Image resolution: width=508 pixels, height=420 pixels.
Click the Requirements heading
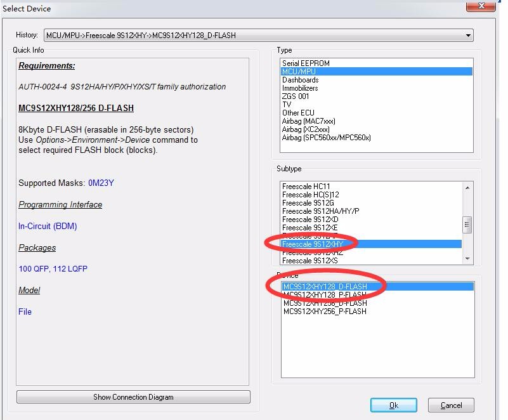click(47, 65)
